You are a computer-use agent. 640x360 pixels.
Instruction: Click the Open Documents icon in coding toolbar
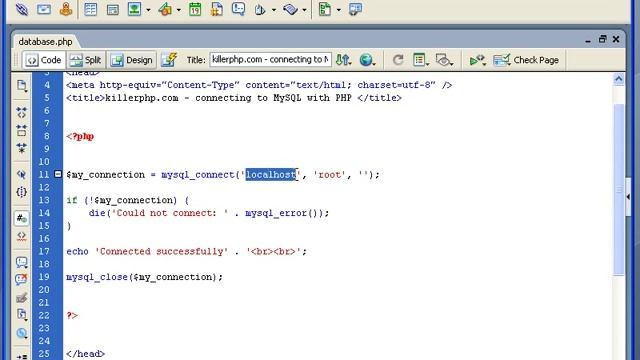point(22,85)
